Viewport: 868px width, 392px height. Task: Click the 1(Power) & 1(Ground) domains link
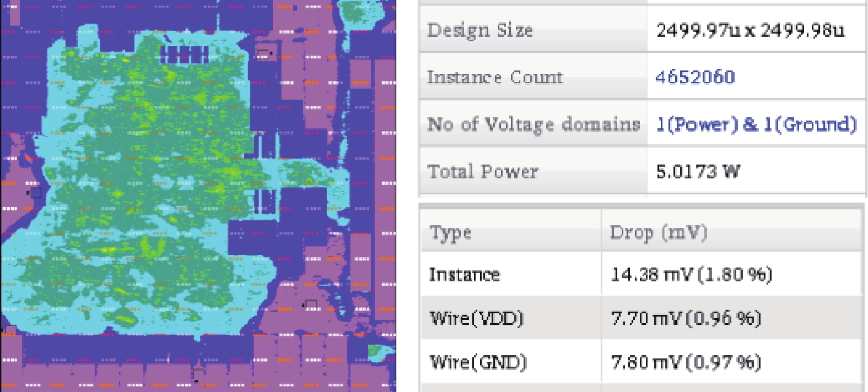(x=756, y=124)
